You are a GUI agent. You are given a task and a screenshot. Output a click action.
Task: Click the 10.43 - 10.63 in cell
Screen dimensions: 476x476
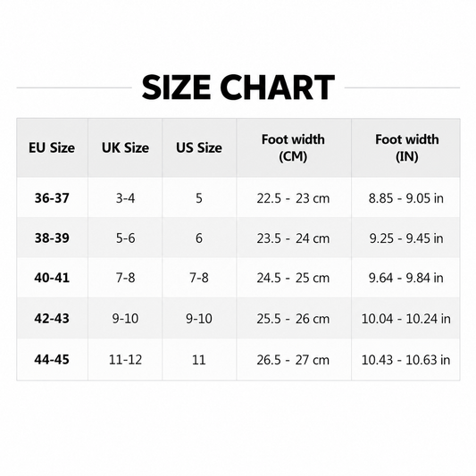[405, 359]
